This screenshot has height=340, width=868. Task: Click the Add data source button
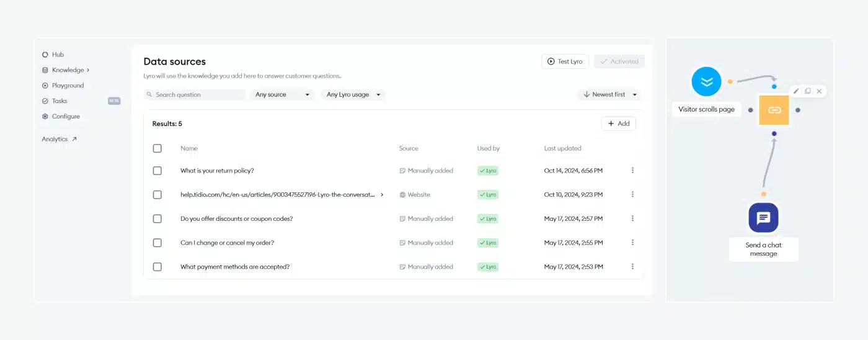(x=618, y=123)
